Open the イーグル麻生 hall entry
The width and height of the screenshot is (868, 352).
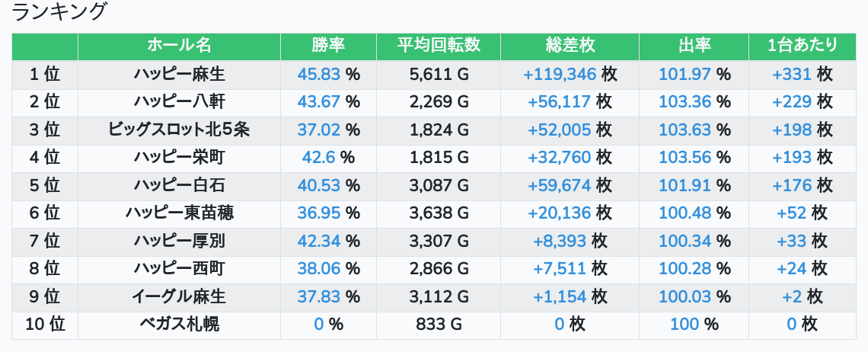[x=179, y=296]
